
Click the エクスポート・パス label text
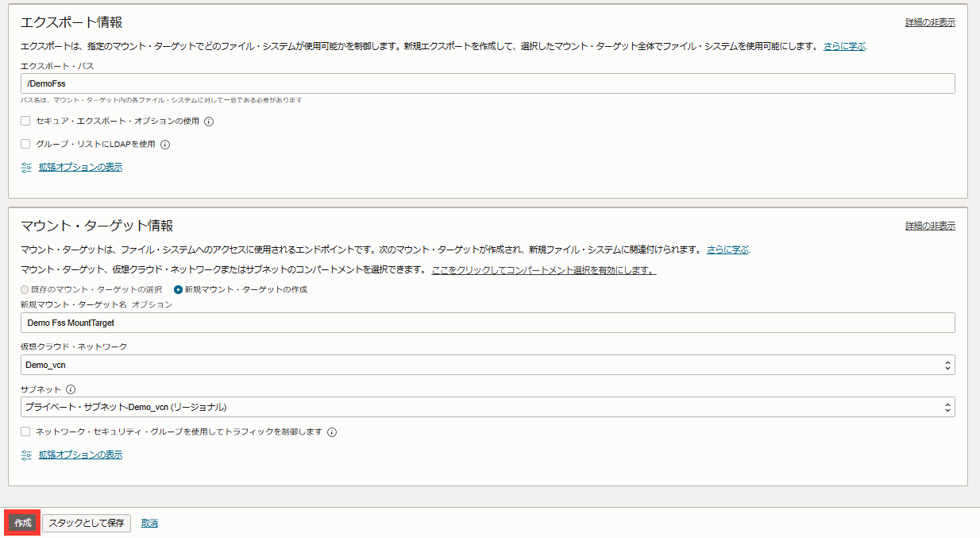(57, 66)
